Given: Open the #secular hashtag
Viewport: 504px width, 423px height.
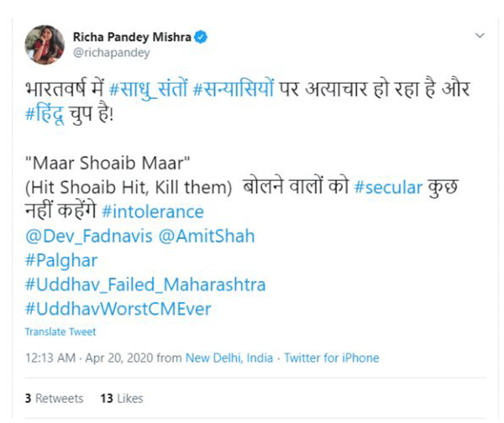Looking at the screenshot, I should coord(388,187).
